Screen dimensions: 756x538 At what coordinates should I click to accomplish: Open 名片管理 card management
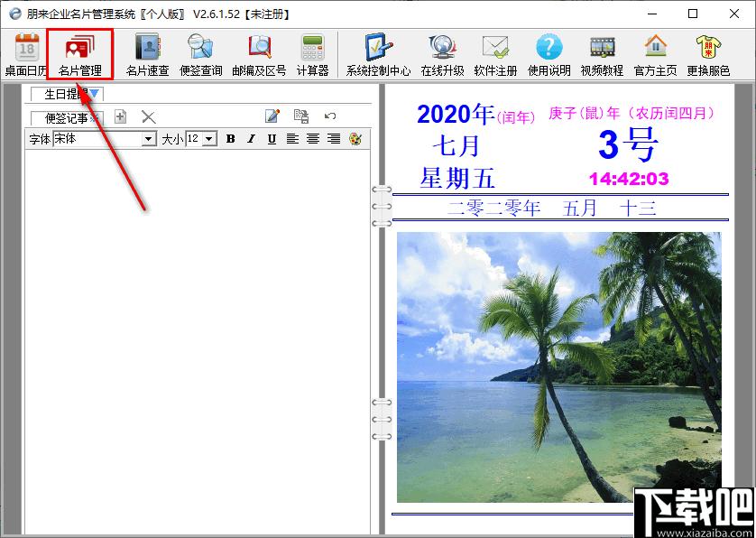pos(79,54)
